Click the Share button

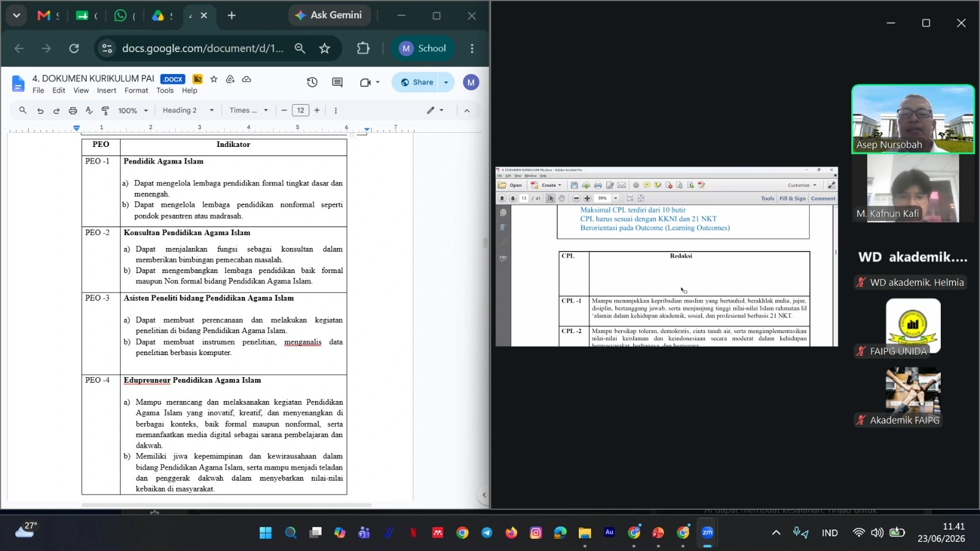point(417,82)
